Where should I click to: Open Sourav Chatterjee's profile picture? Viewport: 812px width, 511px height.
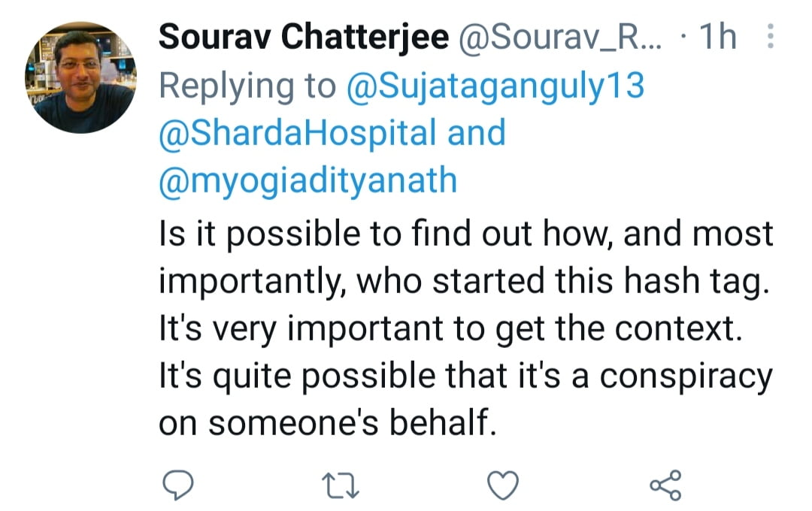click(80, 77)
